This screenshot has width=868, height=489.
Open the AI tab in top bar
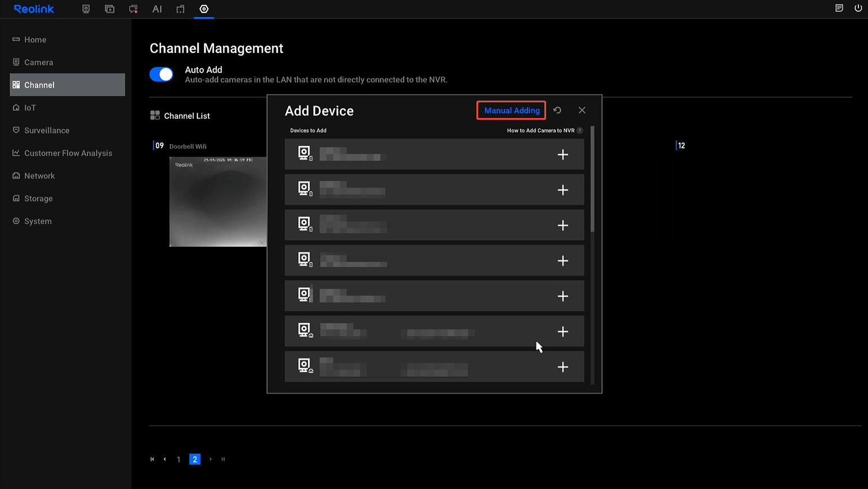(157, 9)
